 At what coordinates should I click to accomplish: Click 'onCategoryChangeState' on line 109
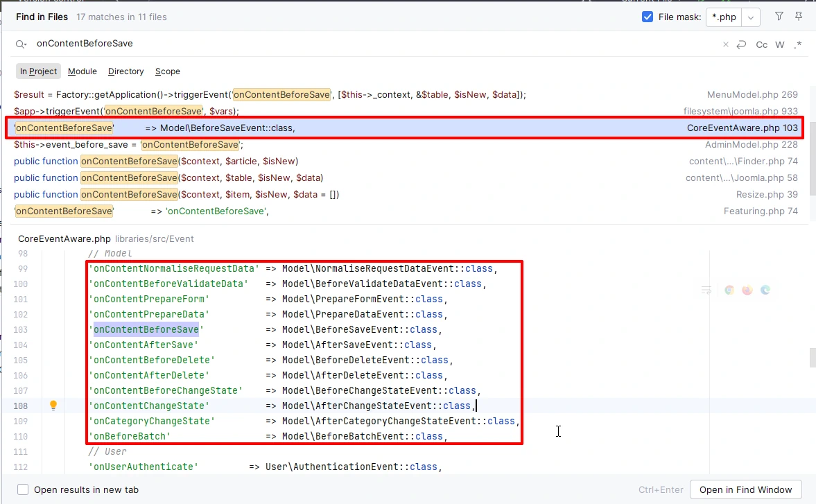(x=151, y=421)
